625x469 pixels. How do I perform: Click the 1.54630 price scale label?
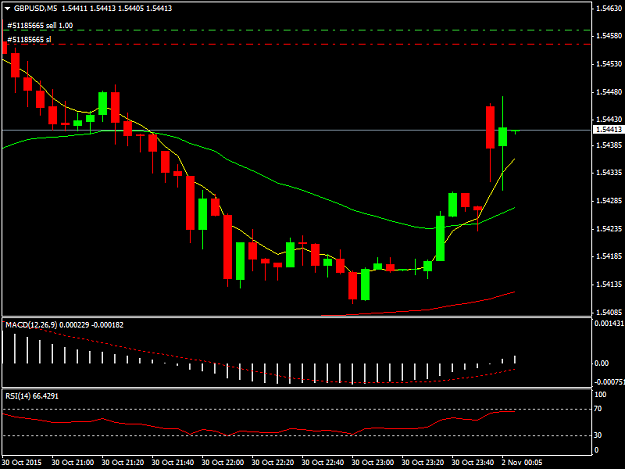click(x=609, y=8)
